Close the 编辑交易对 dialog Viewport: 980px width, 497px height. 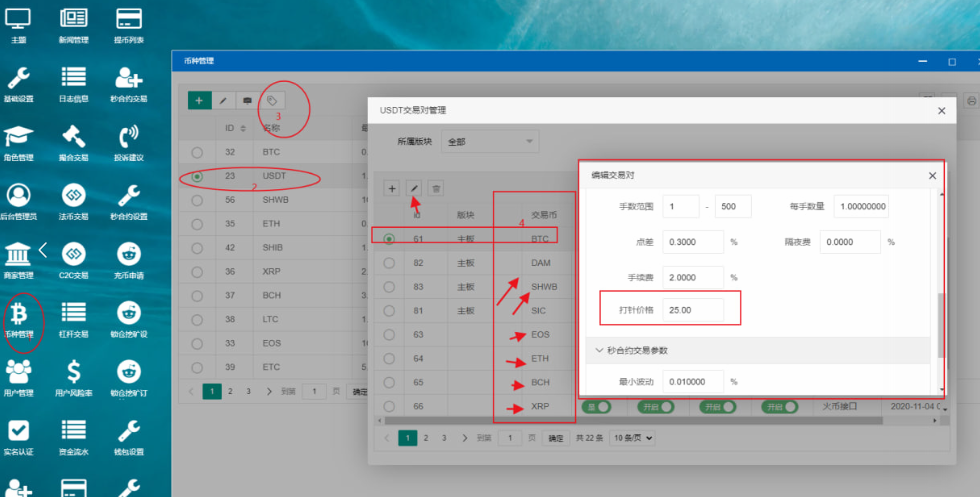pos(932,175)
